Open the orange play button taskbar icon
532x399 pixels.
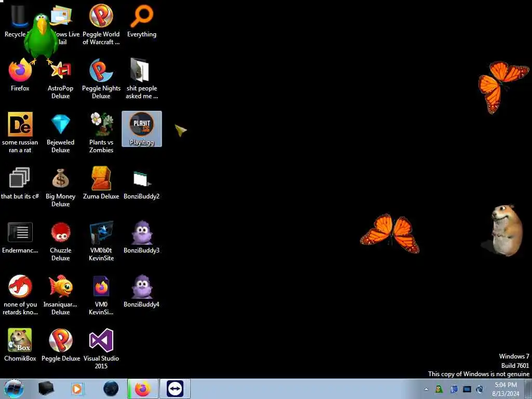[77, 389]
